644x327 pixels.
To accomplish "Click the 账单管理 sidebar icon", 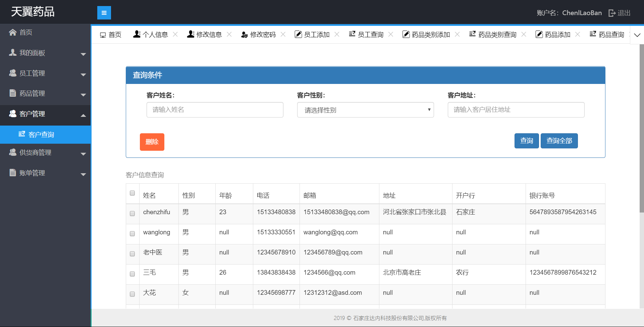I will coord(13,173).
